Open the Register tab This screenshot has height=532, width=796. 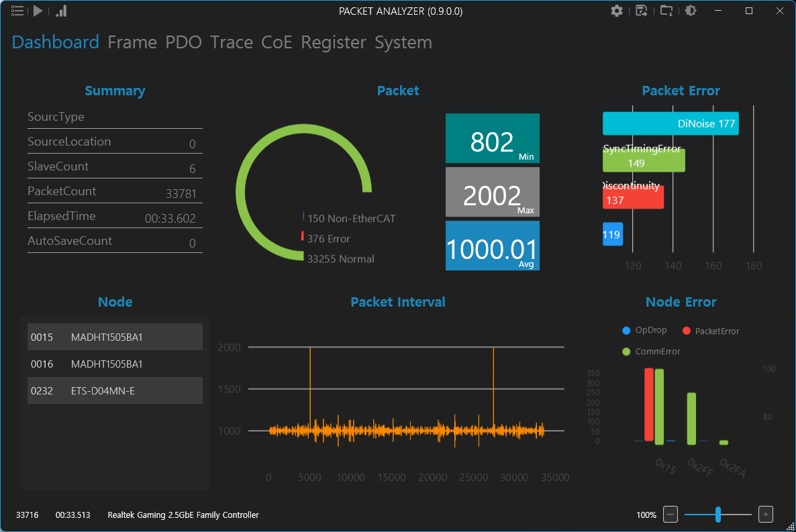(334, 42)
